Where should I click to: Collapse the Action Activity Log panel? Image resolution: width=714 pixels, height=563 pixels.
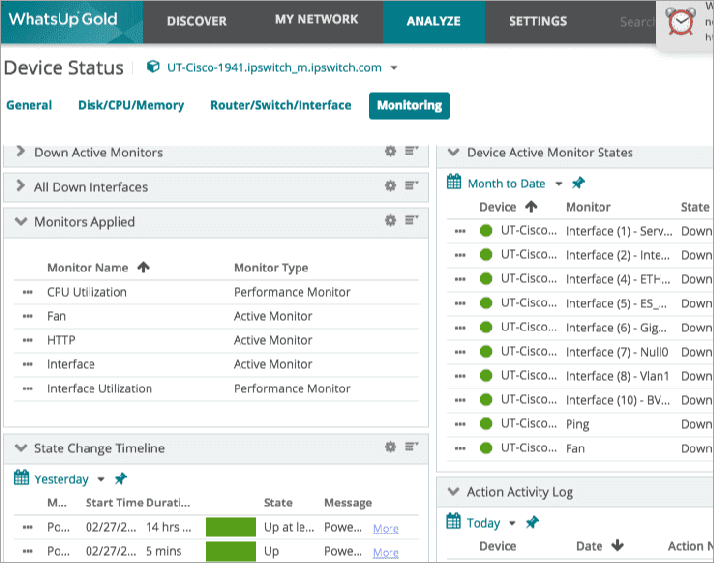[x=454, y=491]
